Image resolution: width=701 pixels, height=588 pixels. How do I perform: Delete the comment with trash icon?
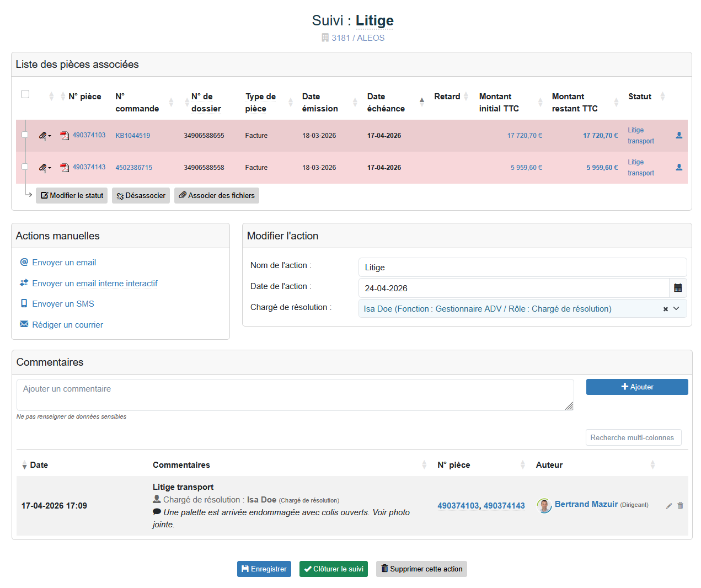click(680, 506)
